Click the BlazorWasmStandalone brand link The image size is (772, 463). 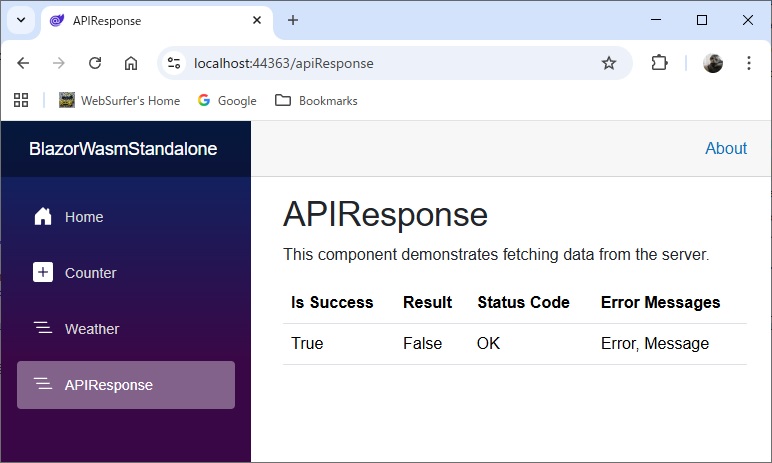pos(123,149)
